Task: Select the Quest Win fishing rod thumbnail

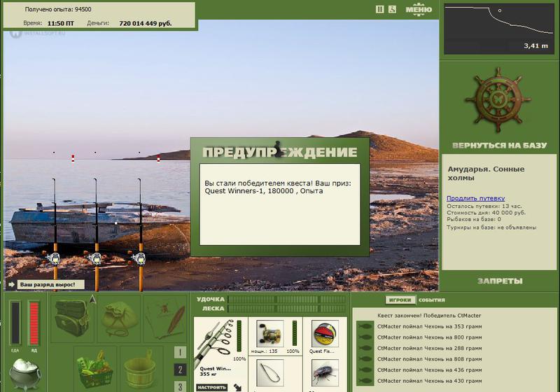Action: coord(216,344)
